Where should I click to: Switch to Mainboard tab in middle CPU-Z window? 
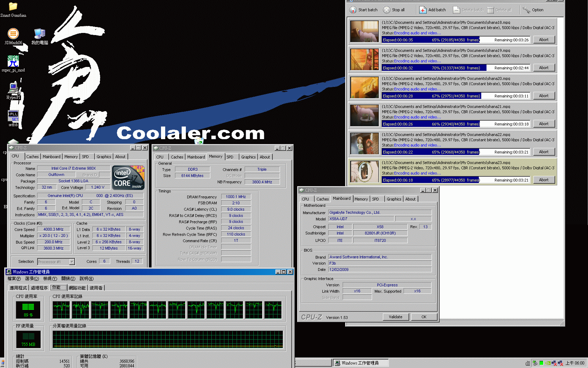click(x=196, y=157)
